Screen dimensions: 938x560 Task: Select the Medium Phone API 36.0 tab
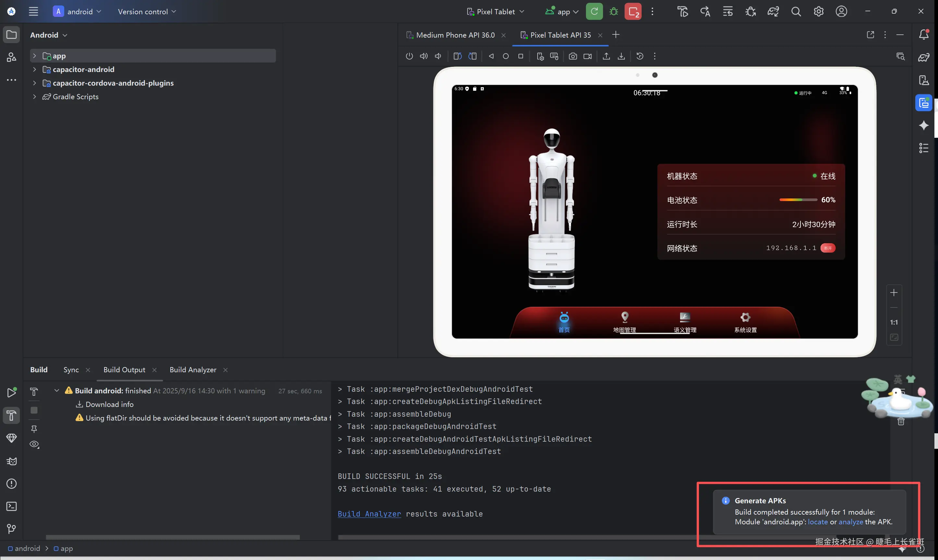(x=455, y=35)
